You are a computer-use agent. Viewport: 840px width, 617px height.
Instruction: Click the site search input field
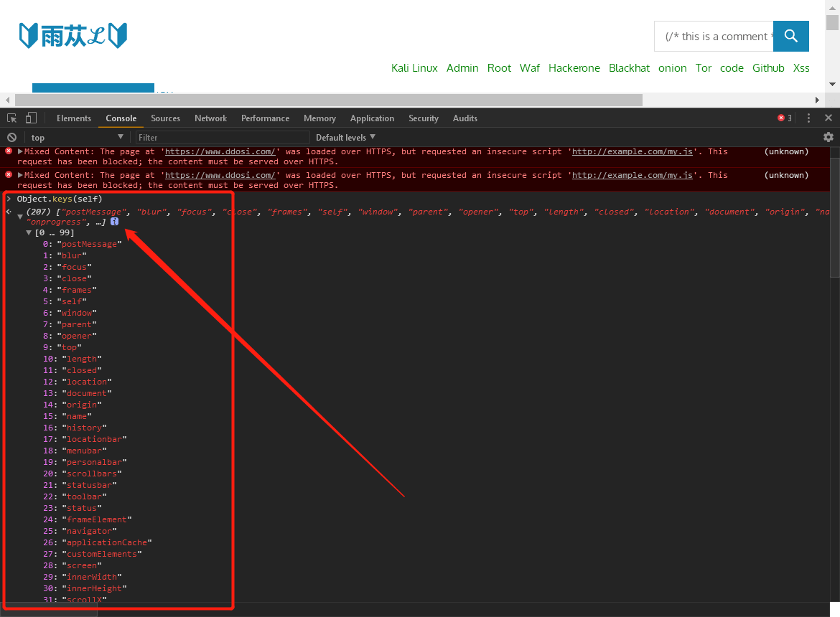[x=714, y=37]
